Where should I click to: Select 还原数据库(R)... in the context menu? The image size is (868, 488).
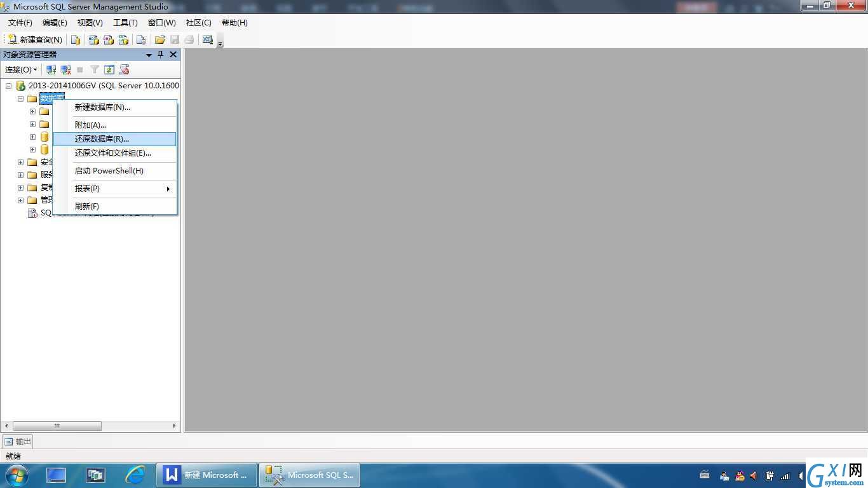pos(114,139)
